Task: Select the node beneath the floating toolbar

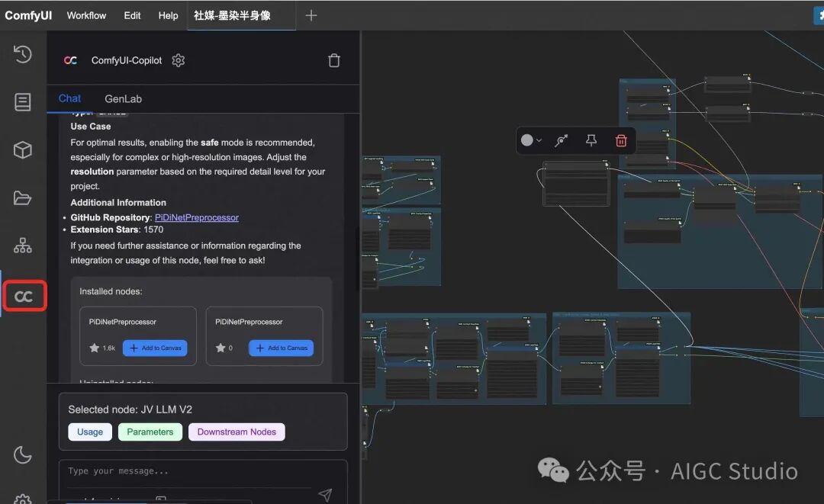Action: click(576, 183)
